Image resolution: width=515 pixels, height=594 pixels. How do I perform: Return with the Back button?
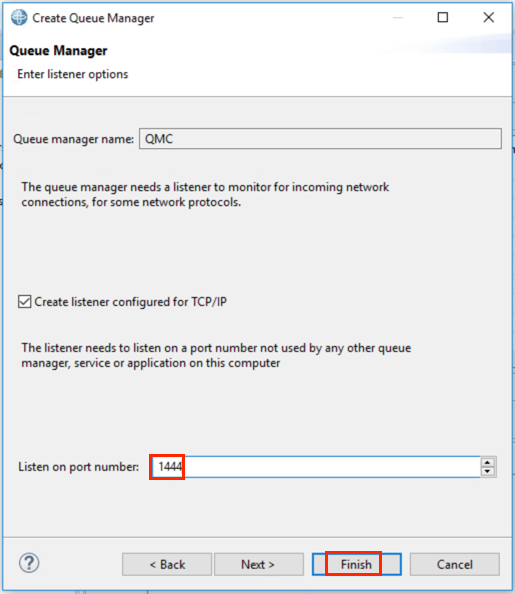point(167,564)
